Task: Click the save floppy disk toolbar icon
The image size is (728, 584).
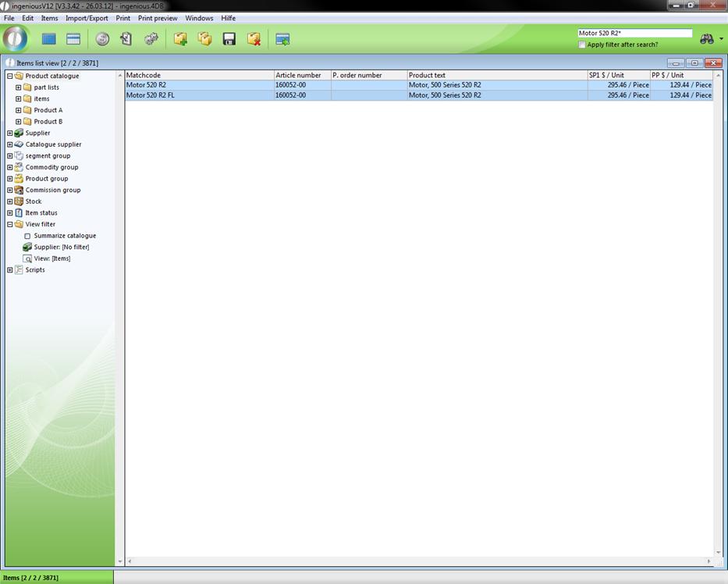Action: 229,39
